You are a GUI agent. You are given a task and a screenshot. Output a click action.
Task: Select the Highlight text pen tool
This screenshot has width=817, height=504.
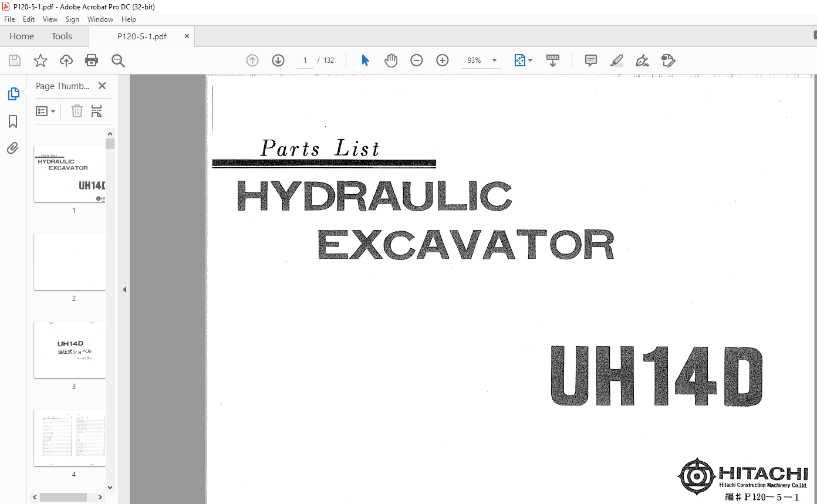pos(617,60)
